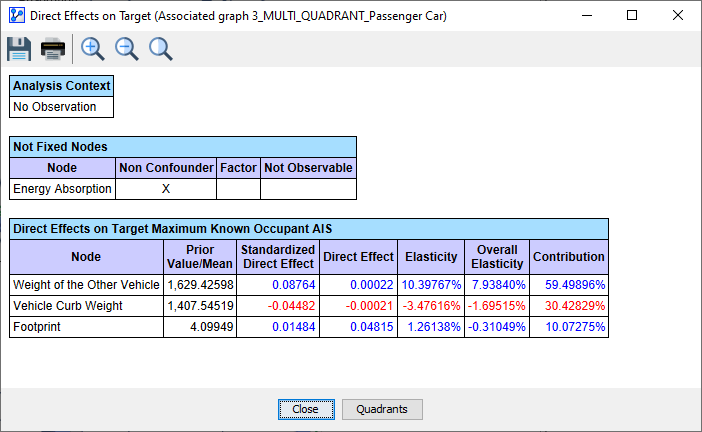Maximize the Direct Effects window
The width and height of the screenshot is (702, 432).
[632, 16]
